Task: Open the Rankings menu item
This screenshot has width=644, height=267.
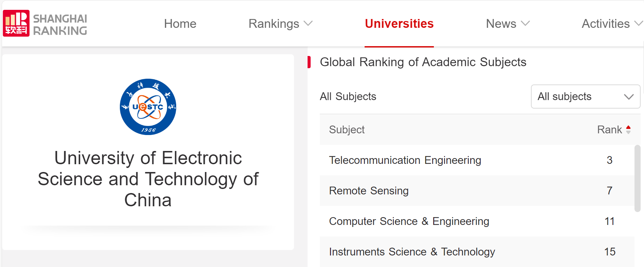Action: 274,24
